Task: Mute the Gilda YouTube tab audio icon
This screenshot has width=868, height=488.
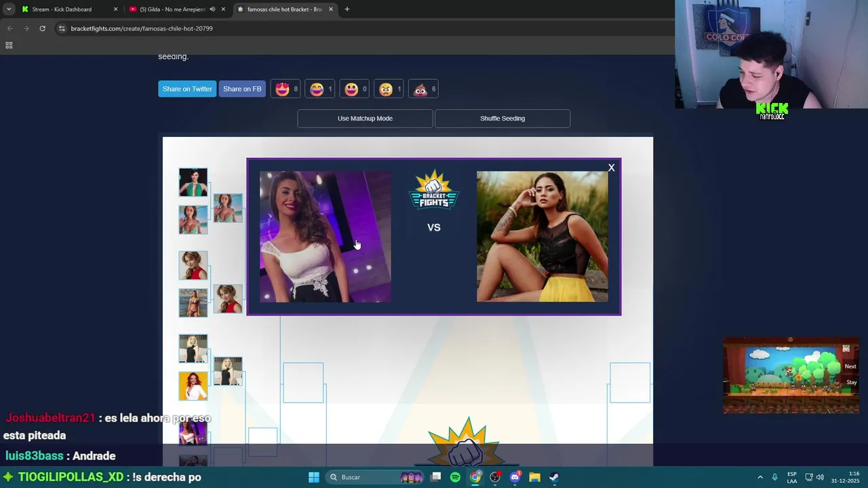Action: click(x=212, y=9)
